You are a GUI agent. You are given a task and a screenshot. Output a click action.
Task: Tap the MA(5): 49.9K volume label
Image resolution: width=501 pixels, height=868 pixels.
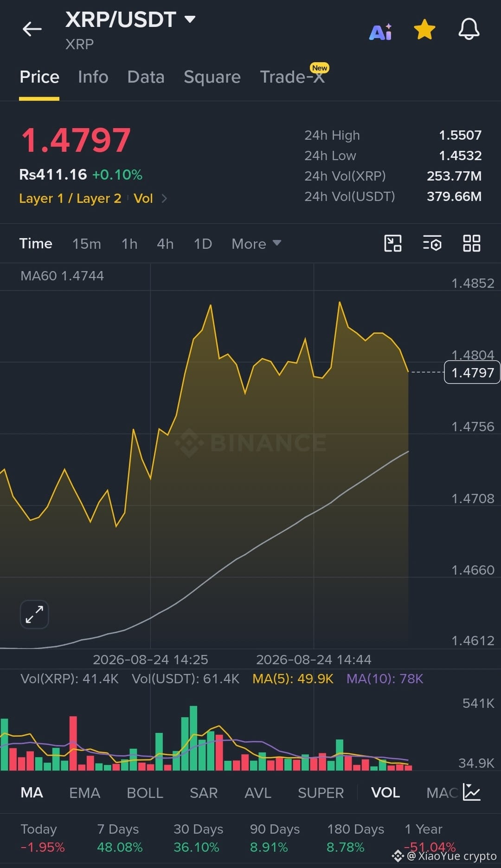[293, 679]
